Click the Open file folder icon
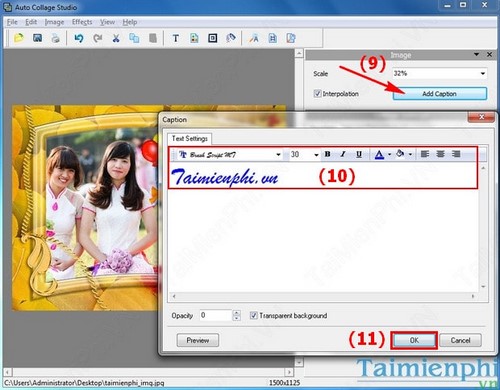 (x=19, y=38)
